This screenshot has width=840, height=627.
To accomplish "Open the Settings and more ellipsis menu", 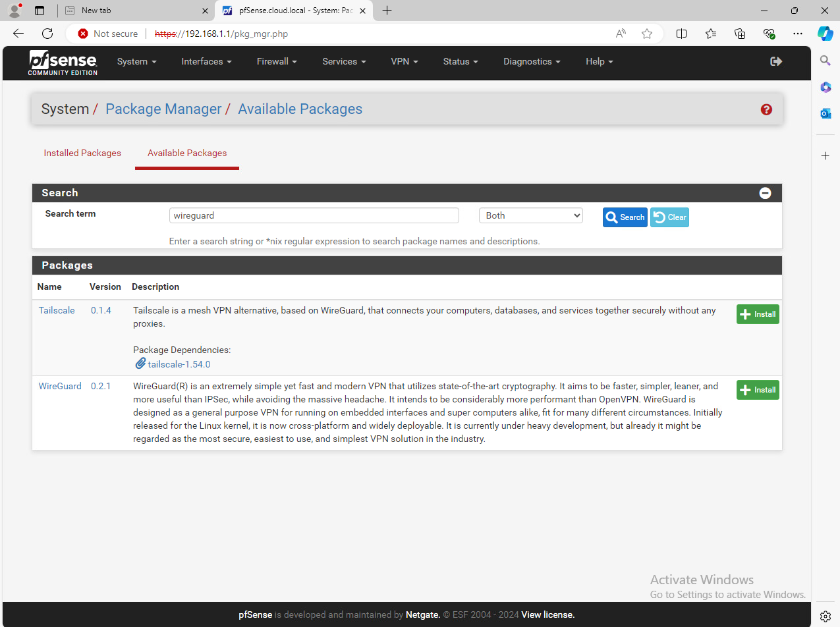I will coord(798,34).
